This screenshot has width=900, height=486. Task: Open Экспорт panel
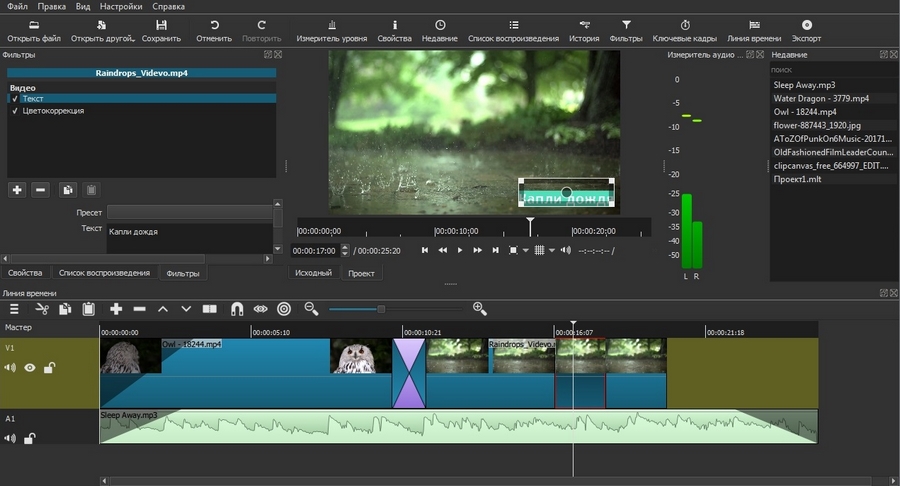point(806,31)
